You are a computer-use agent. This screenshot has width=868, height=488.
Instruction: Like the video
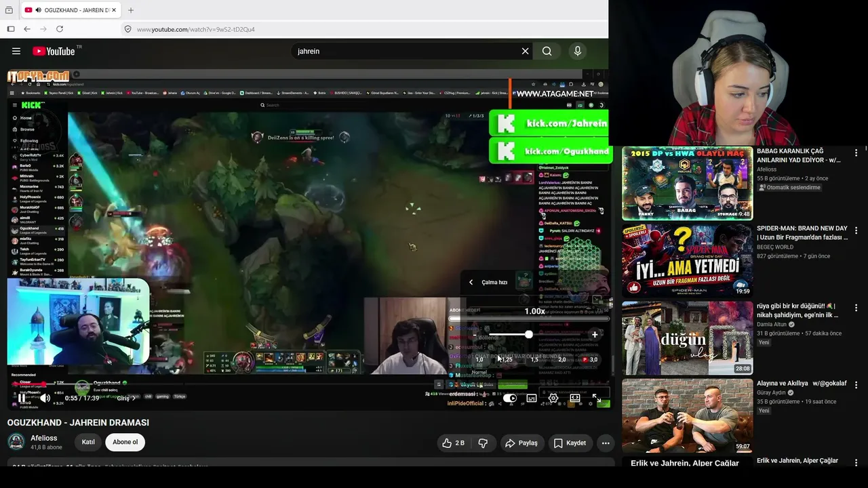pyautogui.click(x=454, y=443)
